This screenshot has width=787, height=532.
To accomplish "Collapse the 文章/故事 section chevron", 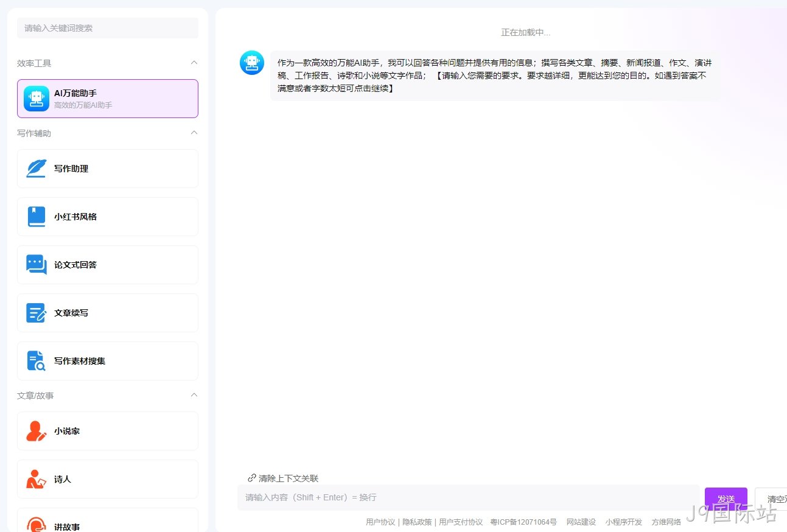I will (194, 395).
